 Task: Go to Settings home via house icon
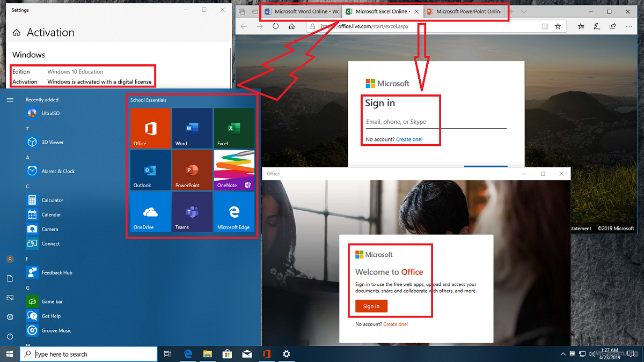[16, 33]
